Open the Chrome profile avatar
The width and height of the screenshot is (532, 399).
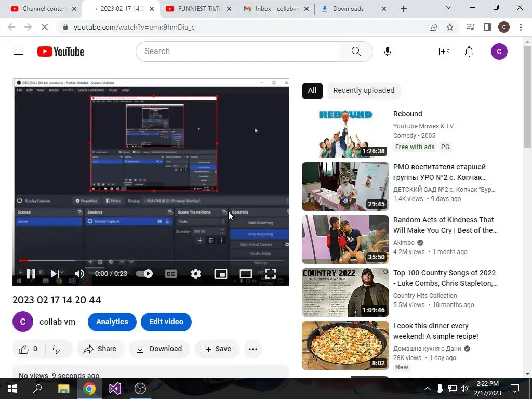504,27
